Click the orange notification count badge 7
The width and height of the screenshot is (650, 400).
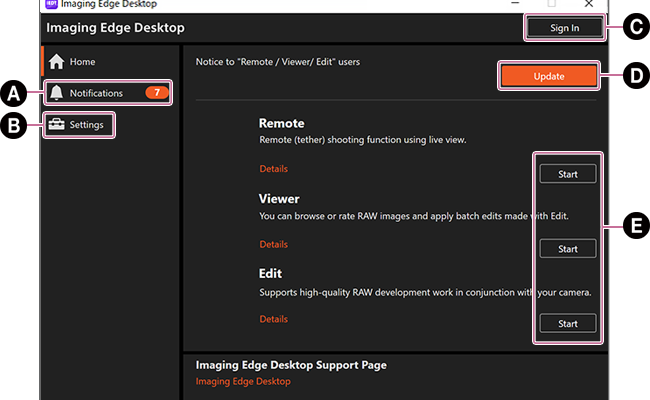(157, 92)
